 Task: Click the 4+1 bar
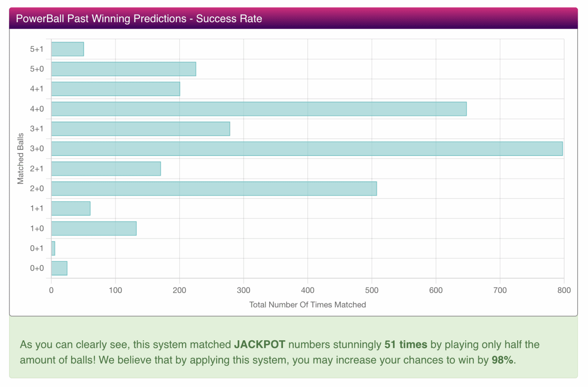click(115, 89)
